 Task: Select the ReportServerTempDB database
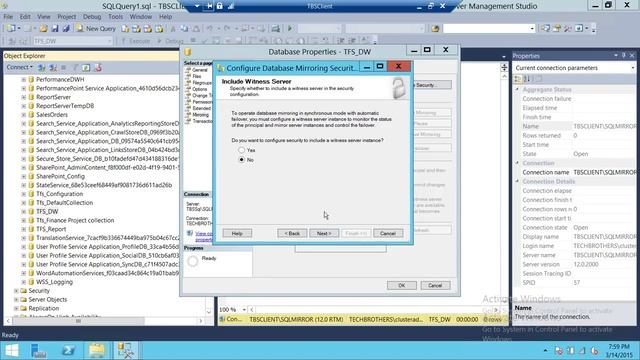(x=65, y=106)
